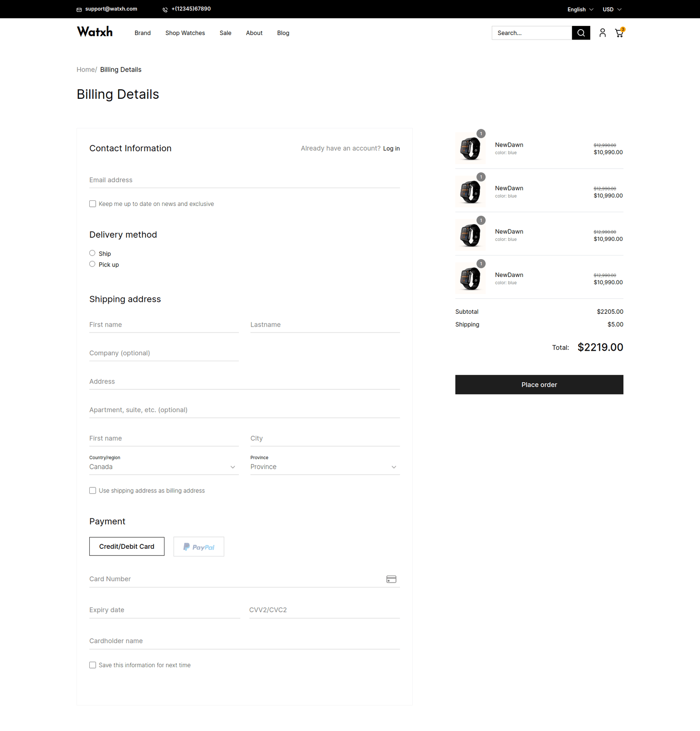Screen dimensions: 700x731
Task: Open the Country/region dropdown showing Canada
Action: pos(163,467)
